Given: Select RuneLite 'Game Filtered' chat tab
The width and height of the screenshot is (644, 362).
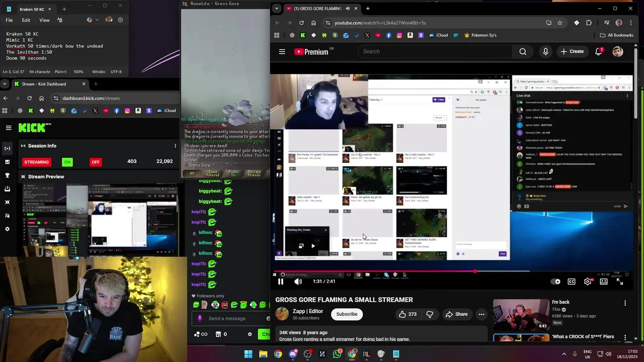Looking at the screenshot, I should 213,173.
